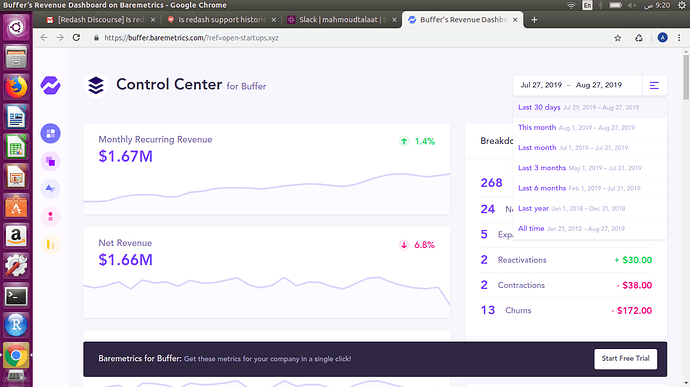Select the purple stacked squares sidebar icon
This screenshot has height=387, width=690.
(x=51, y=162)
